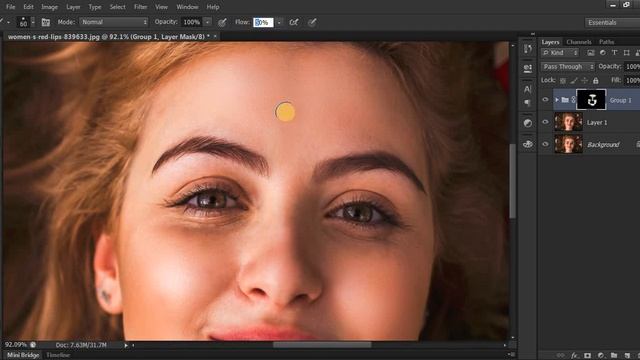The image size is (640, 360).
Task: Click the fx layer style icon
Action: click(574, 356)
